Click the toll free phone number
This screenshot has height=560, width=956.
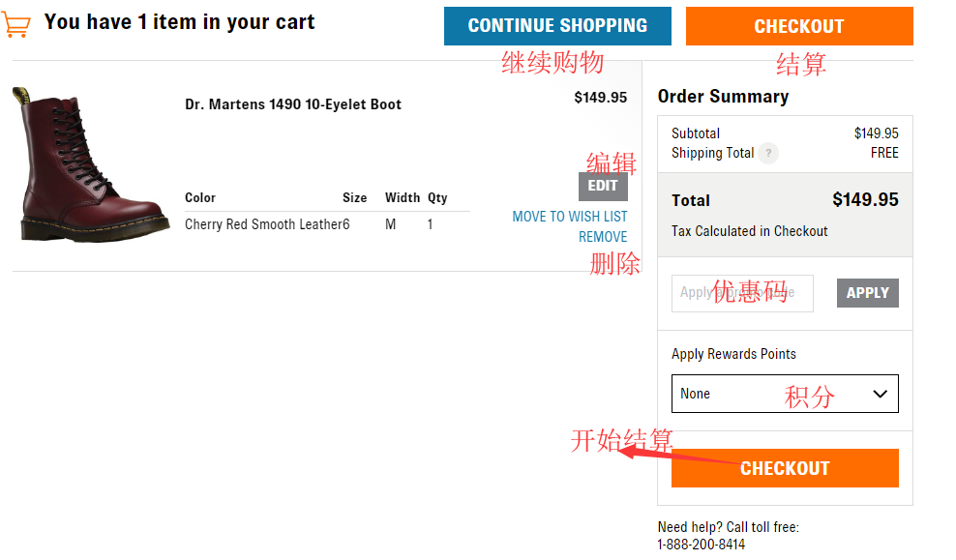[702, 545]
